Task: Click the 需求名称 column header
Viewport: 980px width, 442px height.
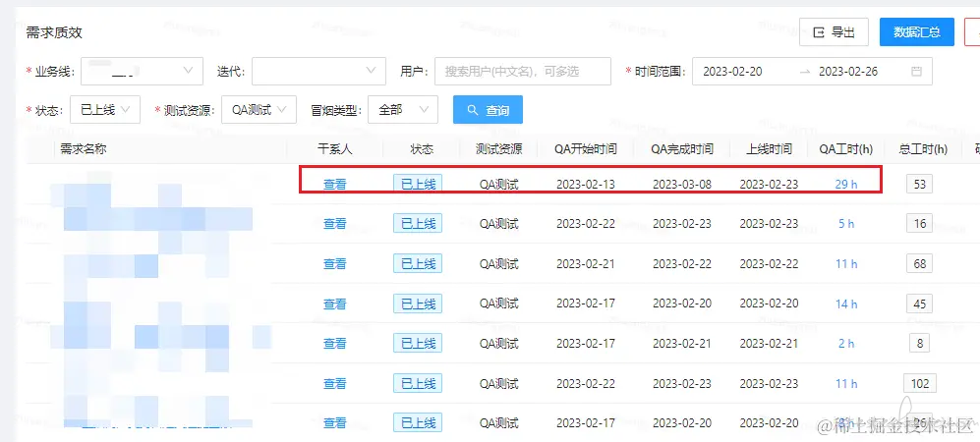Action: pos(84,148)
